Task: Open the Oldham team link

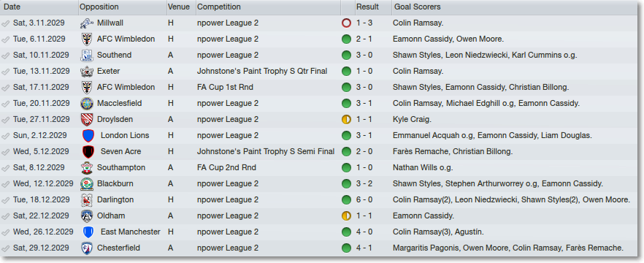Action: point(111,216)
